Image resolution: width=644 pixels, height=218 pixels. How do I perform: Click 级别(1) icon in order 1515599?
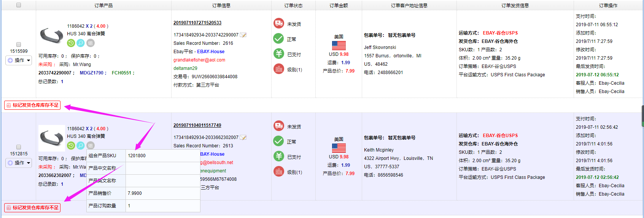click(x=279, y=69)
